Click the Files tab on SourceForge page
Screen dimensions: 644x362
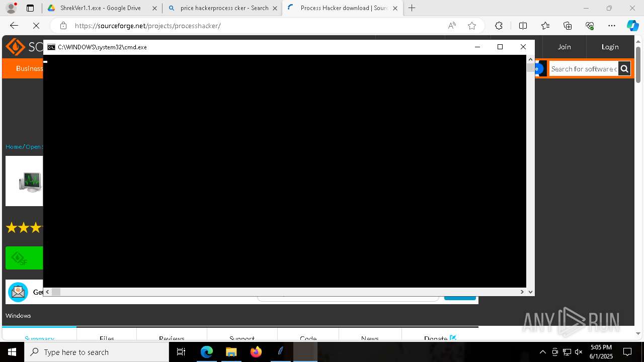(x=107, y=338)
